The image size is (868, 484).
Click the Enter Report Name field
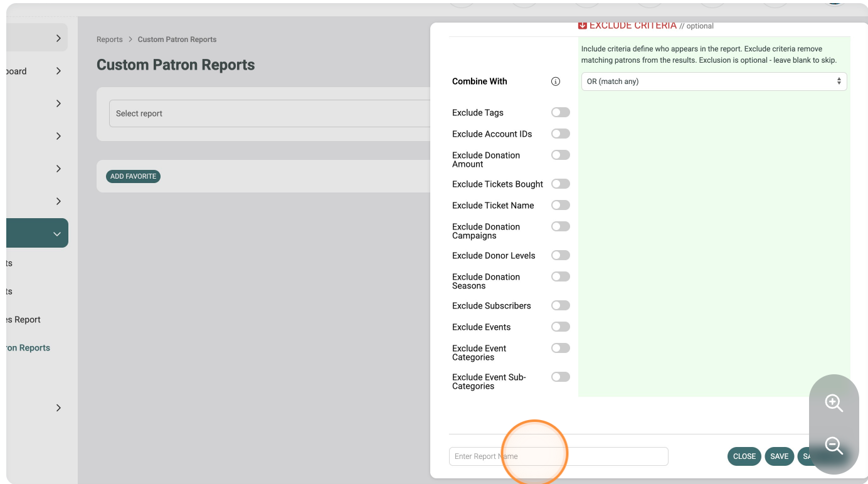[x=559, y=456]
